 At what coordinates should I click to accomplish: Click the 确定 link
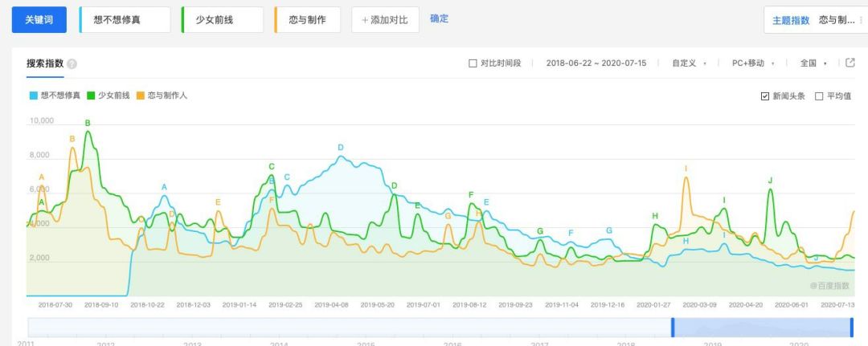coord(440,18)
